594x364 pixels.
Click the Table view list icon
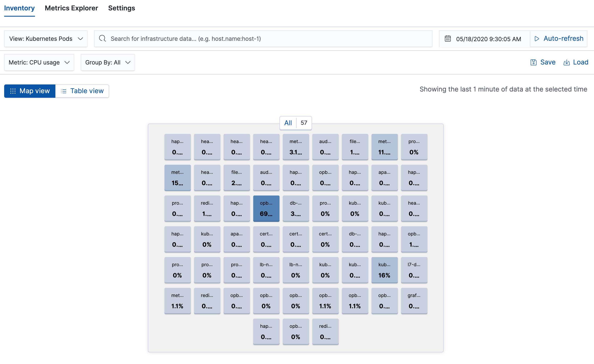coord(64,91)
